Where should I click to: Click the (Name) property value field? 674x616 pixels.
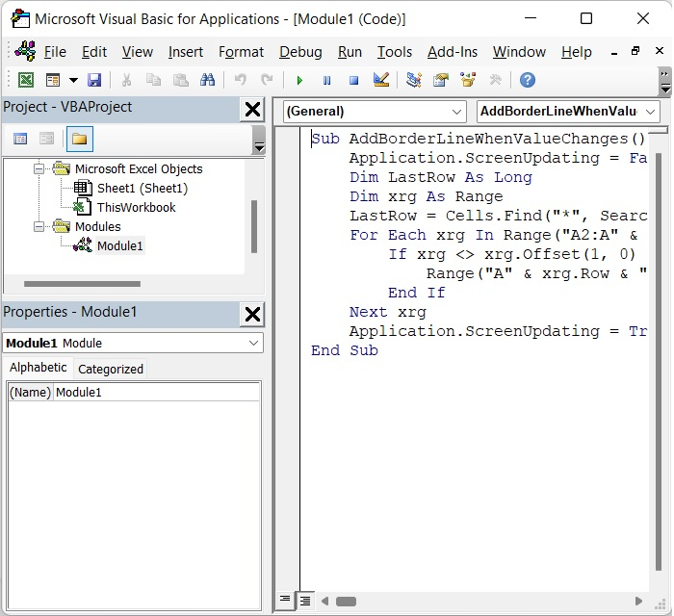coord(156,392)
